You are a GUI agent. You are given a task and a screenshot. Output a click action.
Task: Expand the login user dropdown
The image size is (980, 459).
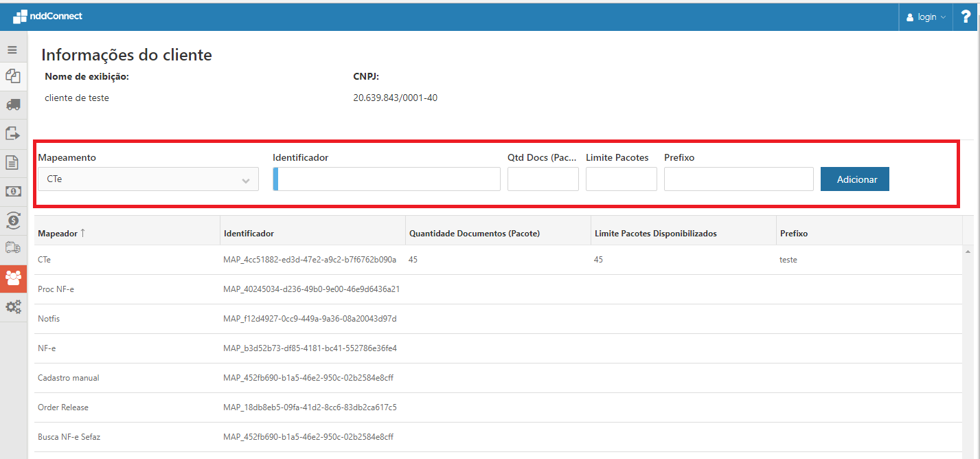tap(926, 17)
